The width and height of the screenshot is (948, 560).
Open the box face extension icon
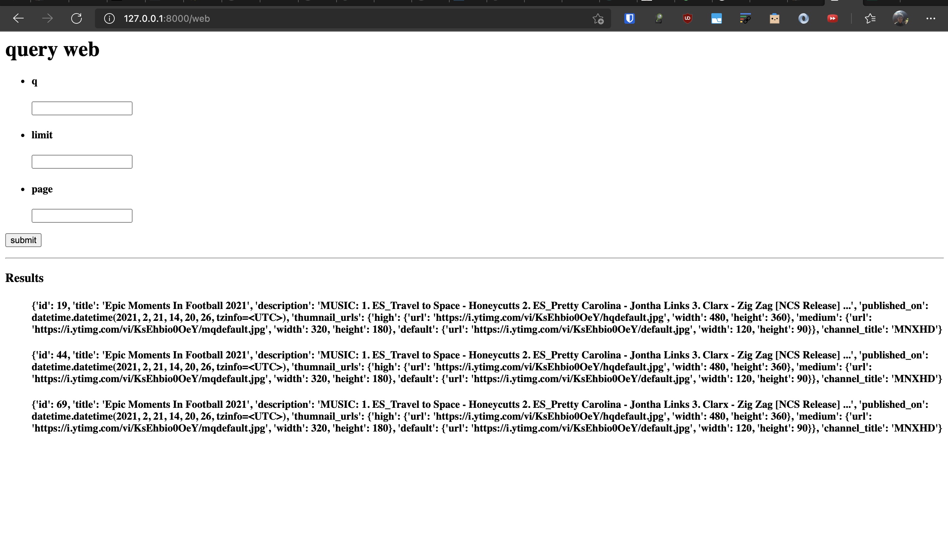(x=774, y=18)
